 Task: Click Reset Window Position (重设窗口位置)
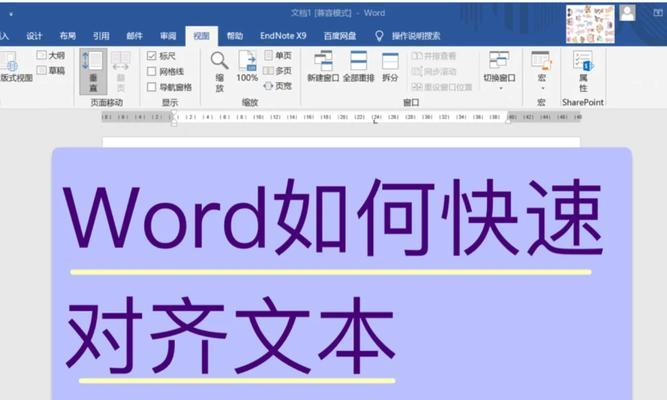pos(442,87)
